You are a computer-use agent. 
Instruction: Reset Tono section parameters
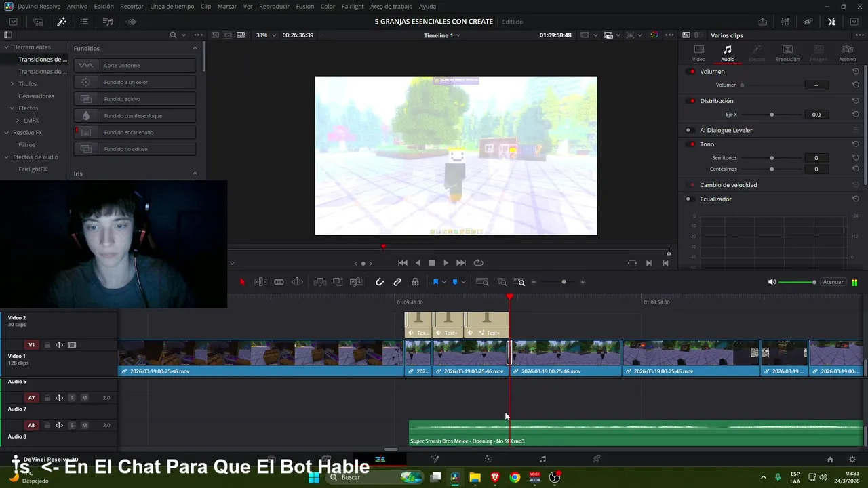856,144
